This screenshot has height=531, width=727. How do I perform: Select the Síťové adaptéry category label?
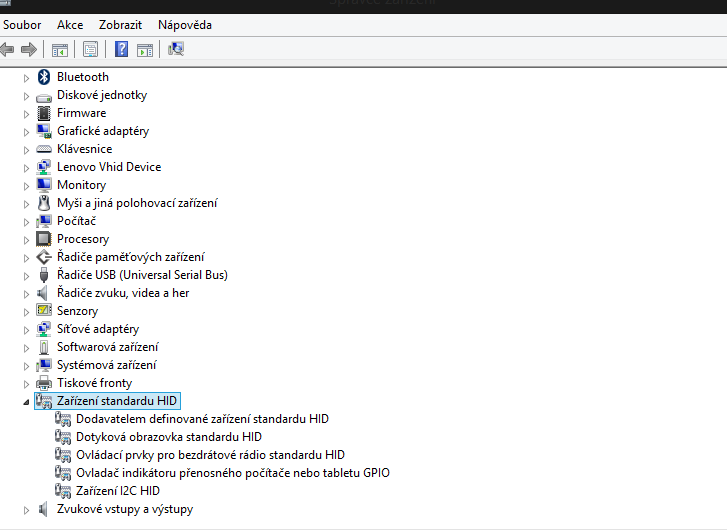tap(98, 329)
